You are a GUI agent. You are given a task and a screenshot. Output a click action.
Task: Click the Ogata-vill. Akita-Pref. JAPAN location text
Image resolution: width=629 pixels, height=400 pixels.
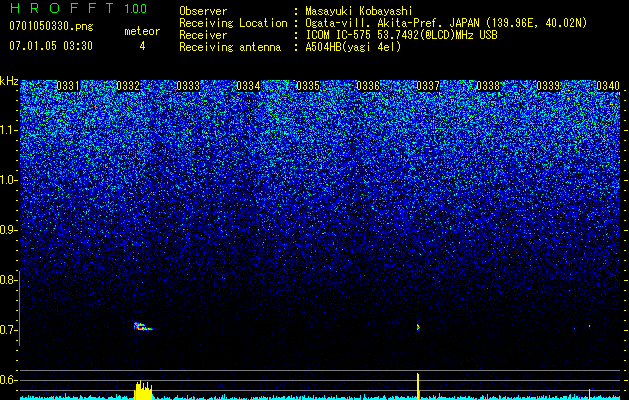pos(446,23)
